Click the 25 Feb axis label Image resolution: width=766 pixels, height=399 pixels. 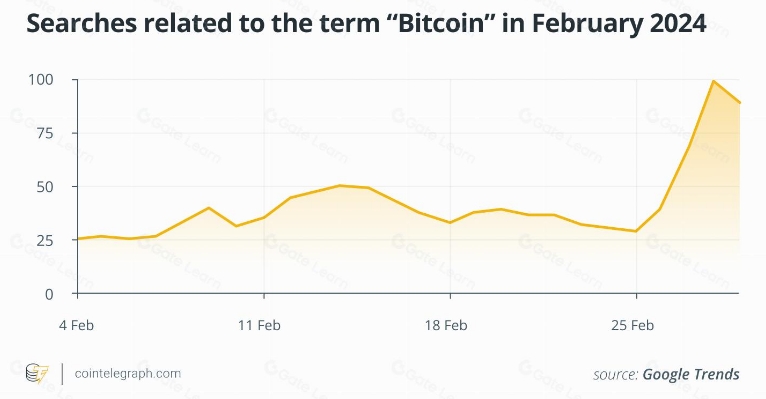pyautogui.click(x=632, y=325)
